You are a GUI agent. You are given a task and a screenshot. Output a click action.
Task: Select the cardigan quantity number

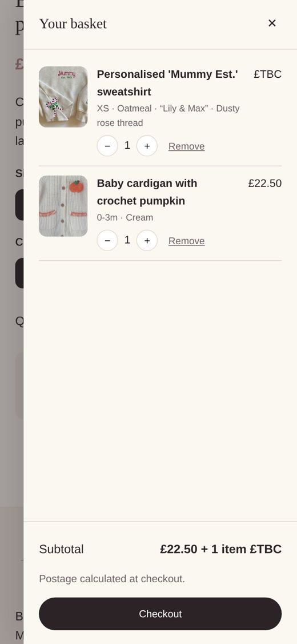point(127,240)
